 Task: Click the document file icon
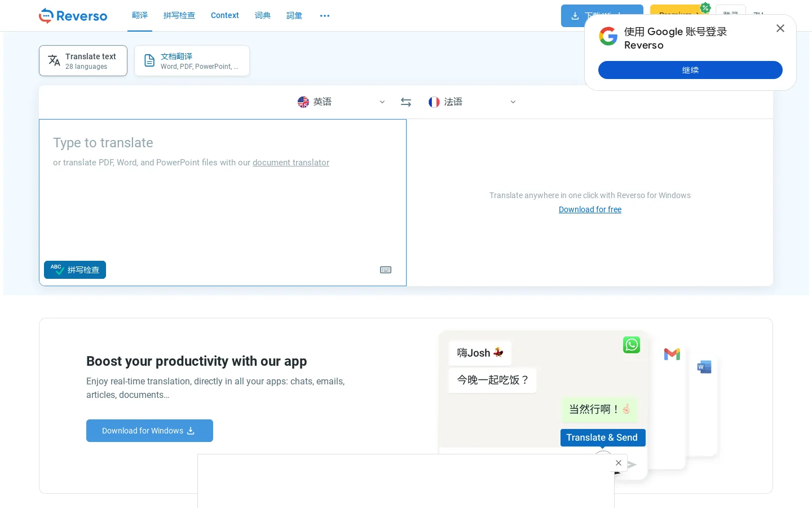(149, 61)
